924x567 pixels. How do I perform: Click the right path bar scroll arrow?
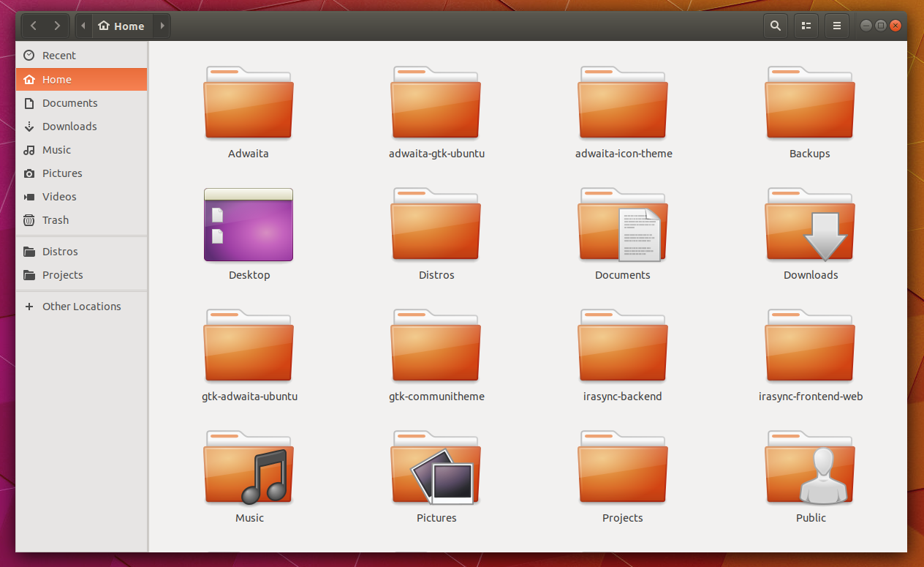click(x=162, y=26)
